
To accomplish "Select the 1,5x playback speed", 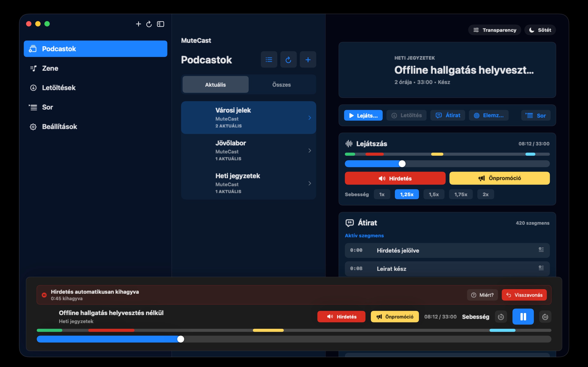I will 434,194.
